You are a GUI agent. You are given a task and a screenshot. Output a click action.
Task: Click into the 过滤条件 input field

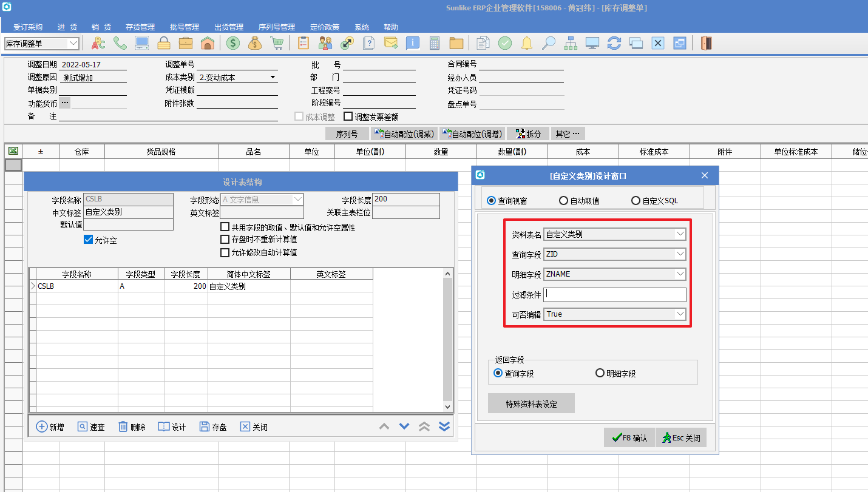click(x=615, y=294)
